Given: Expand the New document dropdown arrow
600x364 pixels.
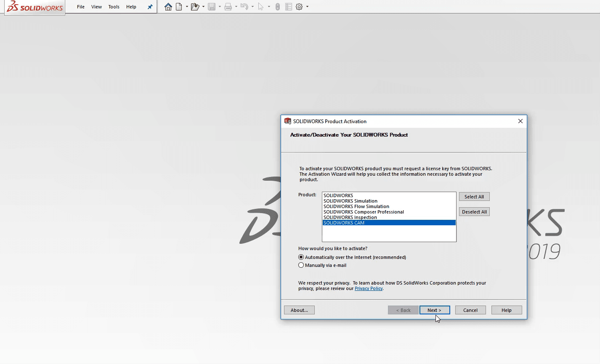Looking at the screenshot, I should (187, 7).
